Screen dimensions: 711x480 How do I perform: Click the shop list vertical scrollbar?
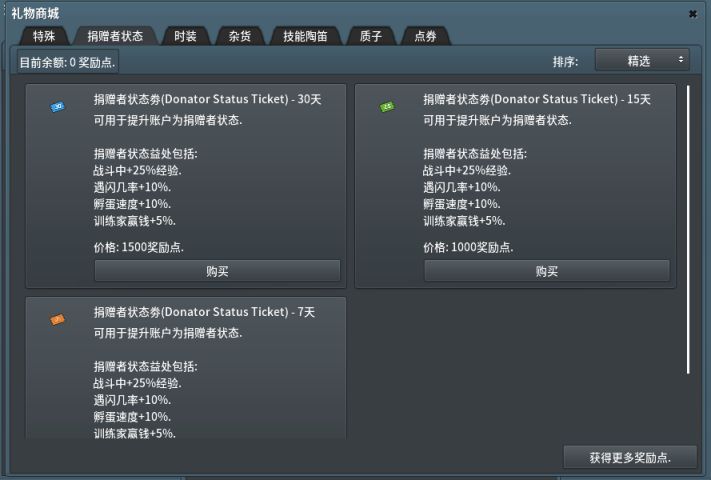click(x=688, y=230)
